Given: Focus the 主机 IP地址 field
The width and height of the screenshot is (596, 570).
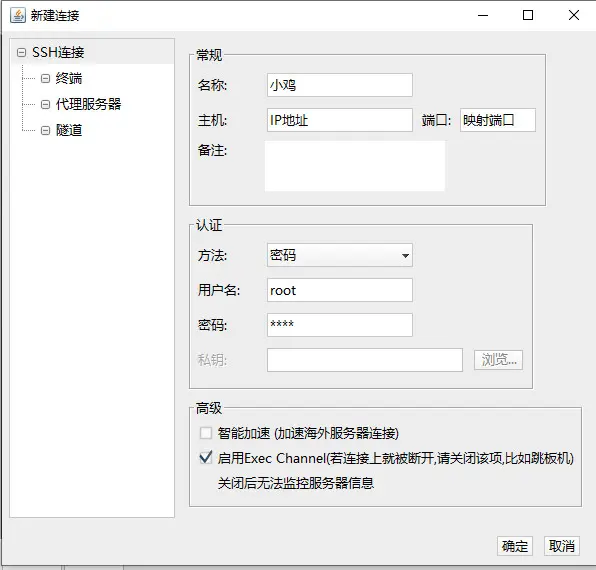Looking at the screenshot, I should [x=339, y=120].
